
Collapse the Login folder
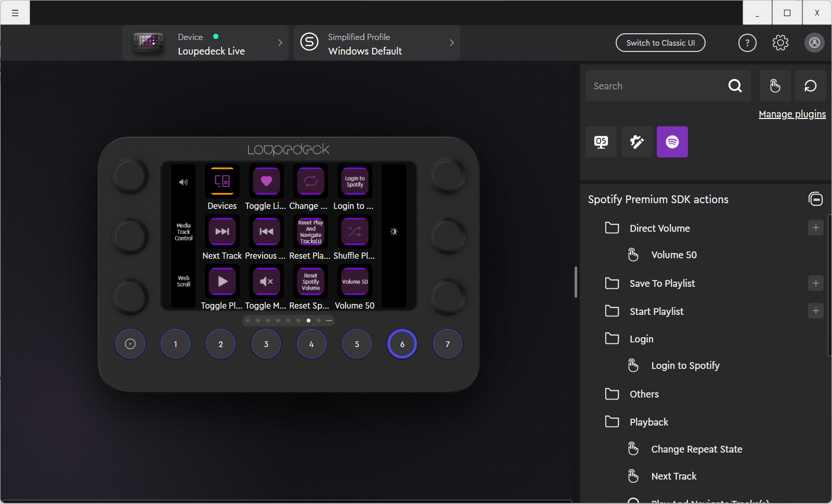click(612, 339)
